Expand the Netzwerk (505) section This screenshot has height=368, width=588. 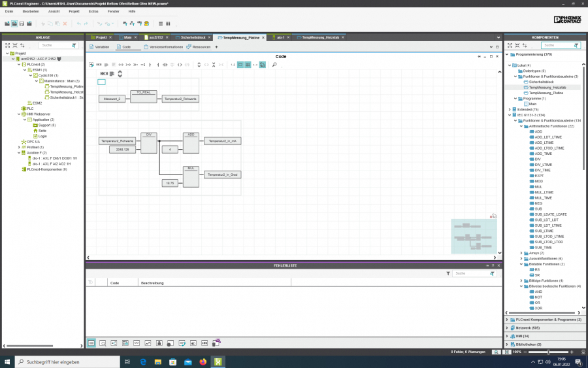coord(509,327)
